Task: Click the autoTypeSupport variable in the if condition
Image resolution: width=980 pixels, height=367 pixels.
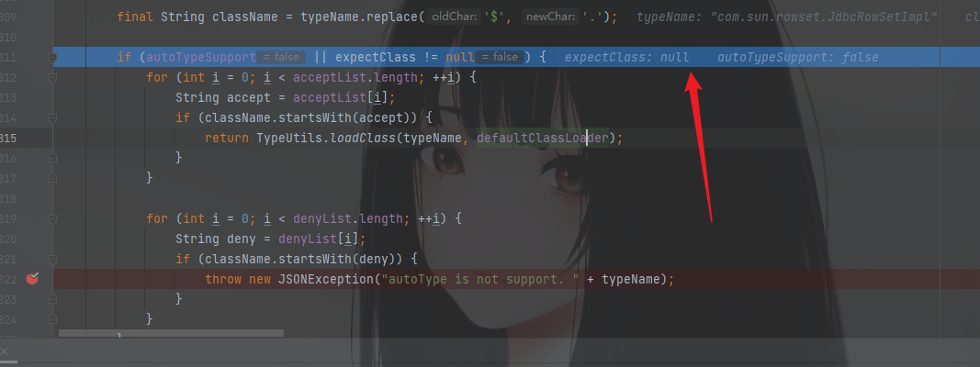Action: [x=201, y=58]
